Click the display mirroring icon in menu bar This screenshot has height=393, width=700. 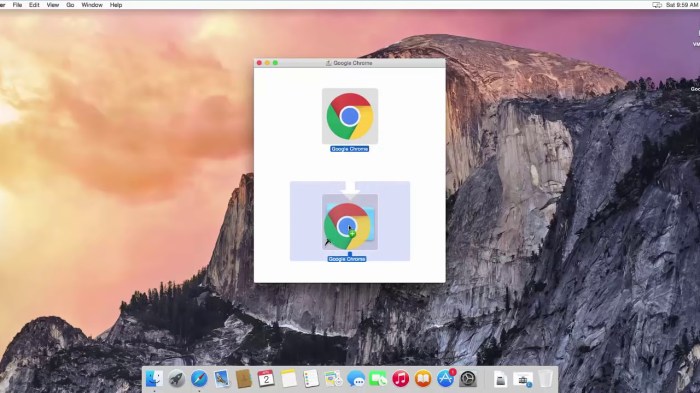pos(657,5)
